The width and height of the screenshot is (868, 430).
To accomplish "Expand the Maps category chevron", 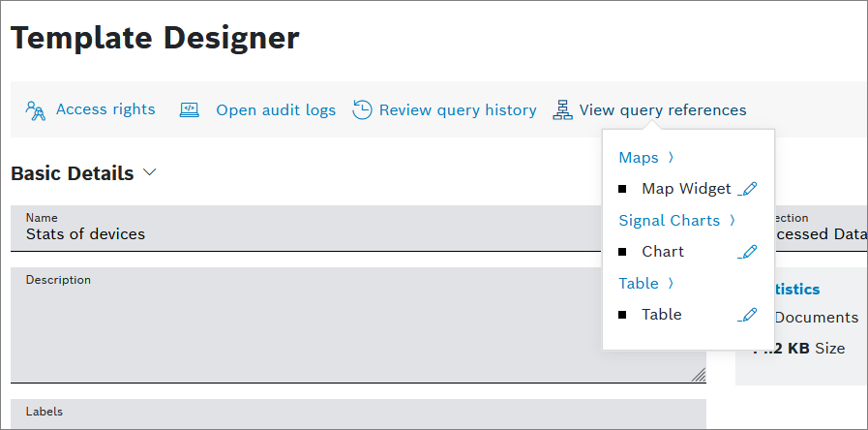I will click(x=671, y=158).
